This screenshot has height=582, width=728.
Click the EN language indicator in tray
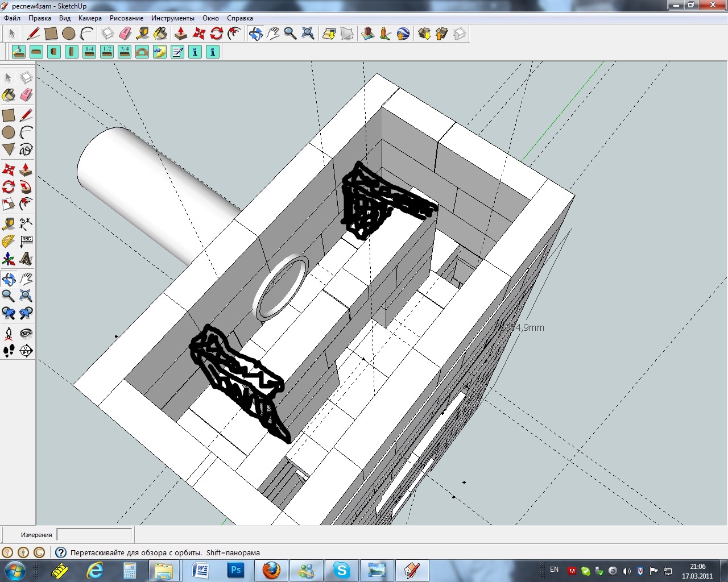554,569
